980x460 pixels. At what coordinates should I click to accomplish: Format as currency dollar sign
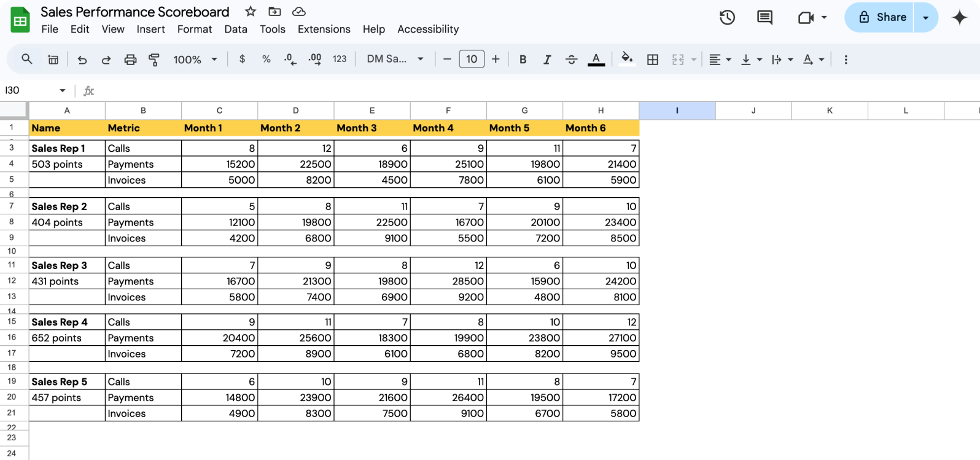[x=243, y=59]
